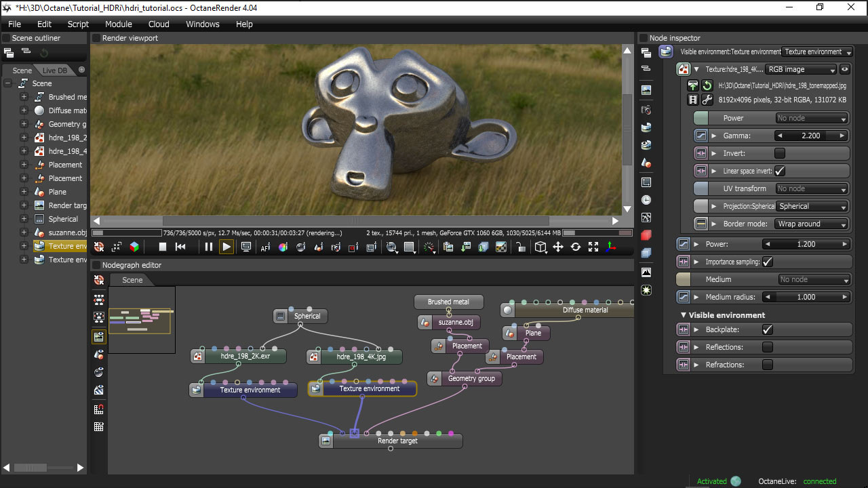
Task: Enable the Reflections checkbox
Action: pyautogui.click(x=768, y=347)
